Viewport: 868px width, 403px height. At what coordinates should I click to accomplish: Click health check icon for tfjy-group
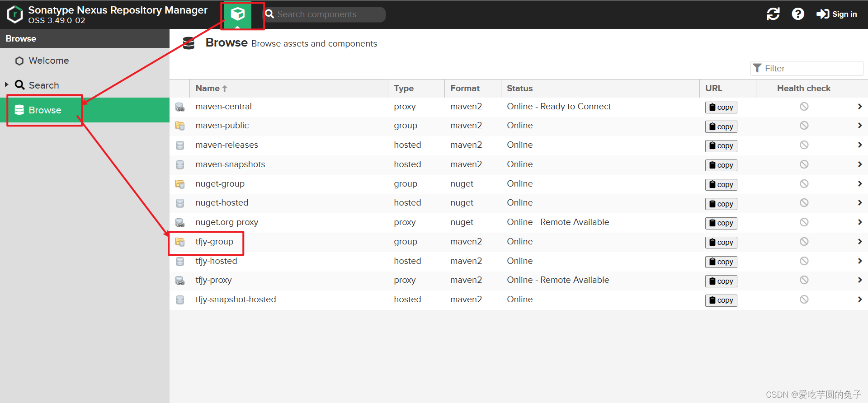pyautogui.click(x=804, y=242)
